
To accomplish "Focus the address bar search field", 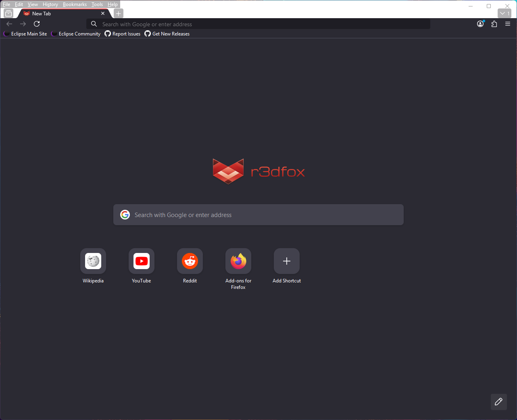I will pos(258,24).
